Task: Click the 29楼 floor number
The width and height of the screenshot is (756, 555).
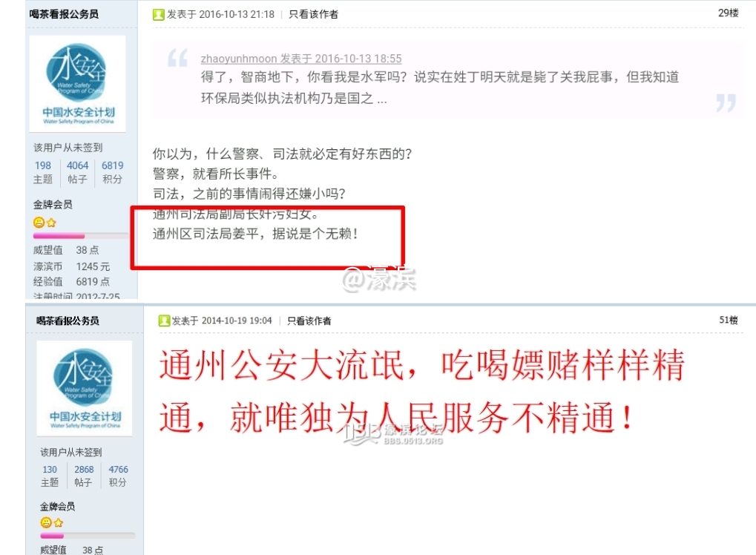Action: (x=728, y=13)
